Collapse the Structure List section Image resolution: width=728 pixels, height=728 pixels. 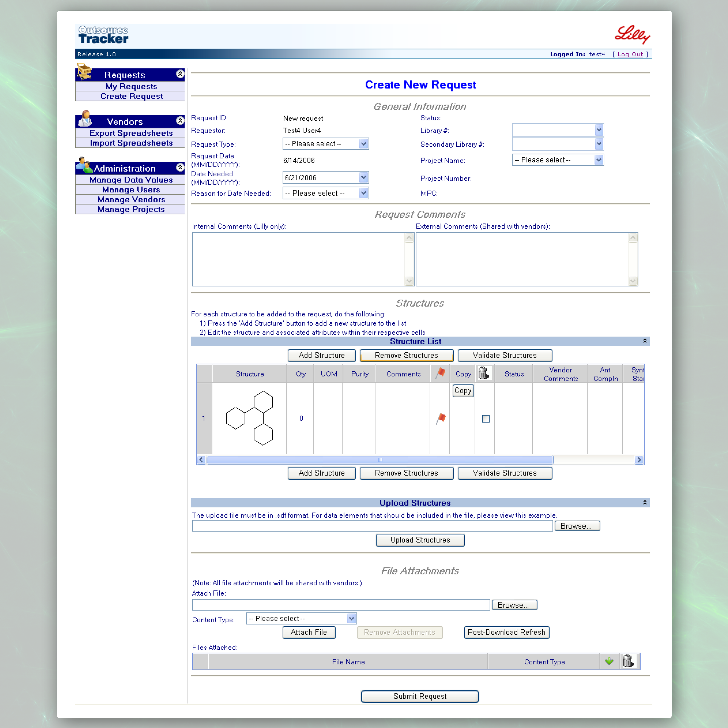point(645,341)
